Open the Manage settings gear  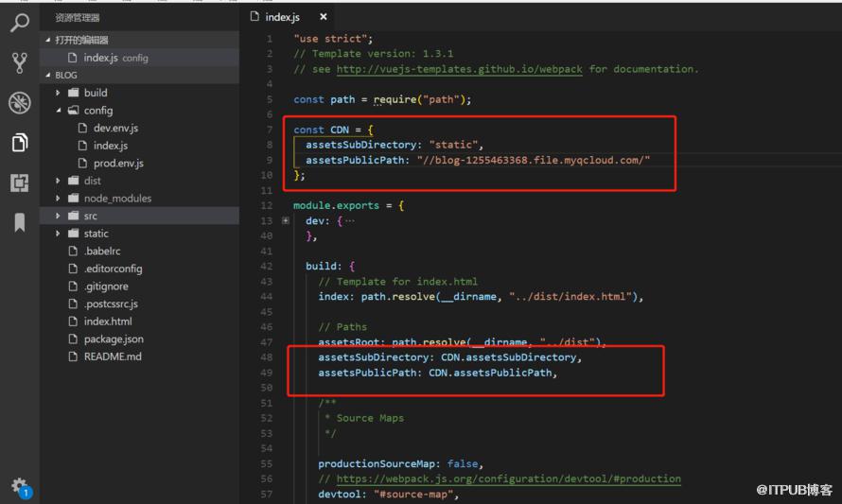click(21, 486)
